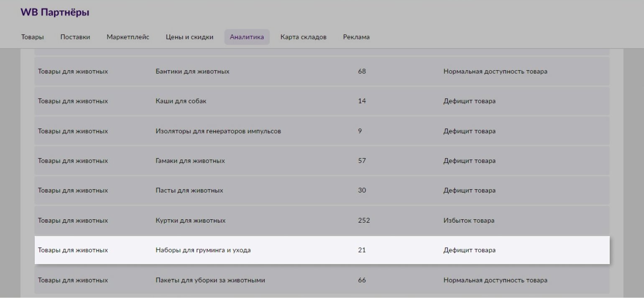Click the value 252 in Куртки row
Image resolution: width=644 pixels, height=298 pixels.
pos(364,221)
